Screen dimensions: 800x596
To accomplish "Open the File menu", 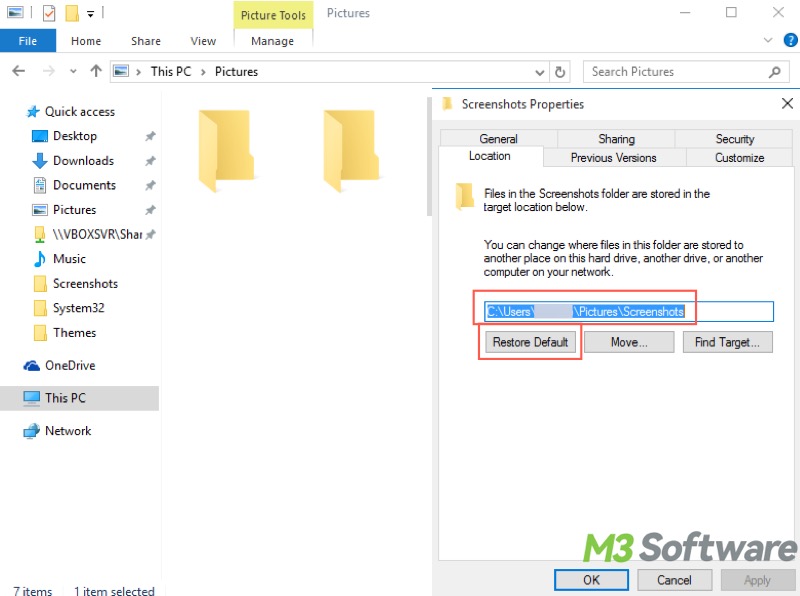I will coord(28,41).
